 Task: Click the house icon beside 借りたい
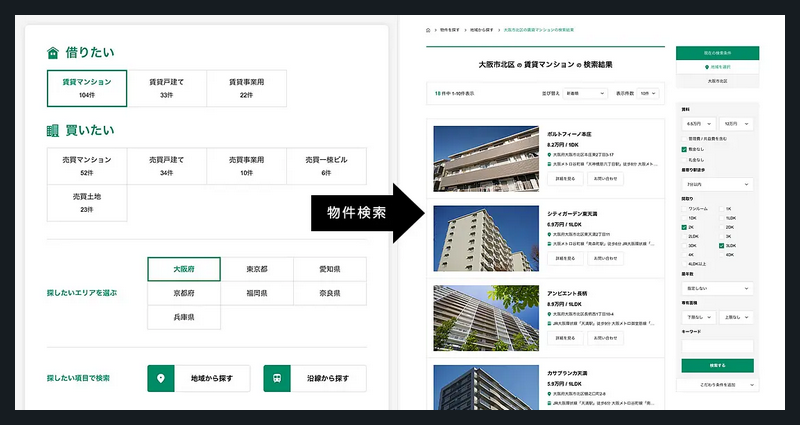point(53,53)
